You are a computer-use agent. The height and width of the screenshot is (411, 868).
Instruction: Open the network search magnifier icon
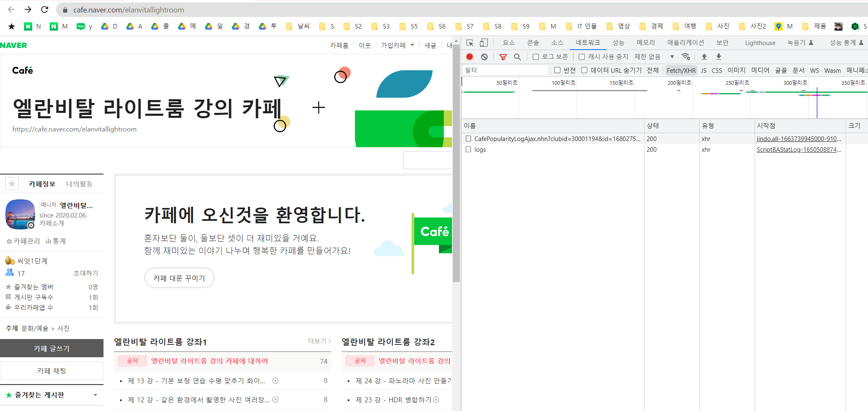click(517, 57)
